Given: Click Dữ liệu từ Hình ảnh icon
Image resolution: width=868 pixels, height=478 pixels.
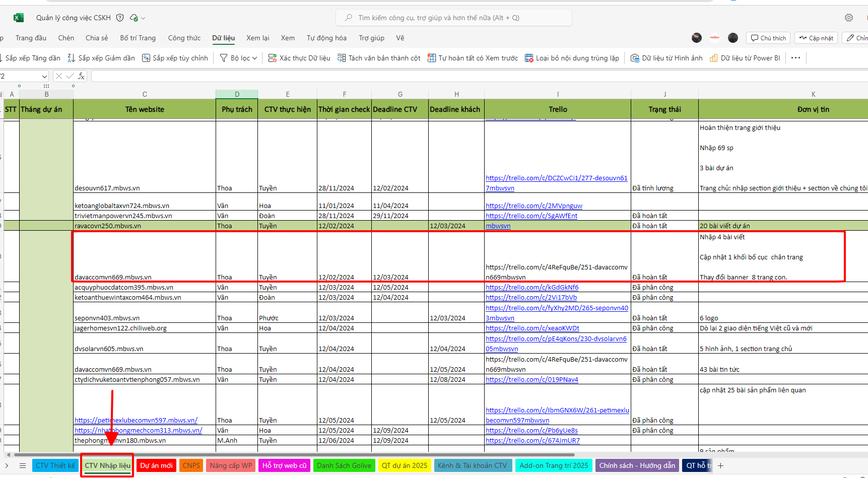Looking at the screenshot, I should [635, 58].
